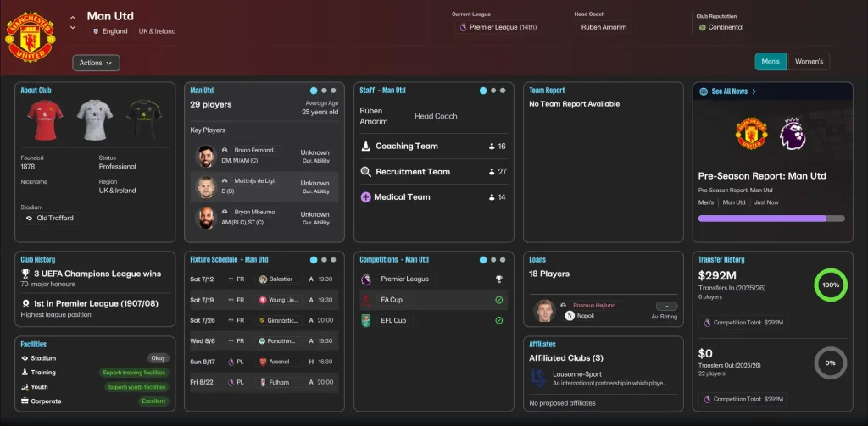Image resolution: width=868 pixels, height=426 pixels.
Task: Click the purple news progress bar
Action: (771, 219)
